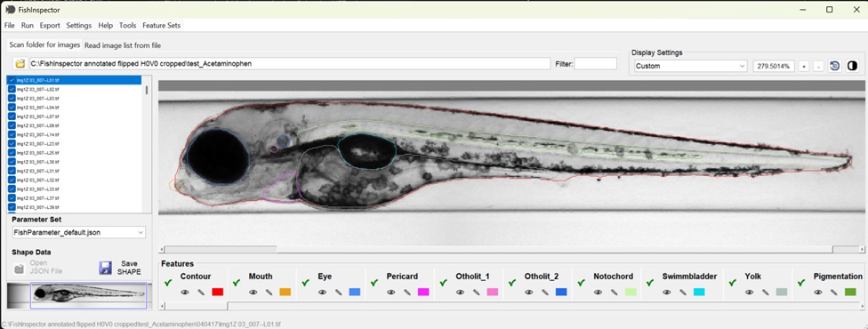868x329 pixels.
Task: Toggle the Swimmbladder visibility eye icon
Action: [666, 292]
